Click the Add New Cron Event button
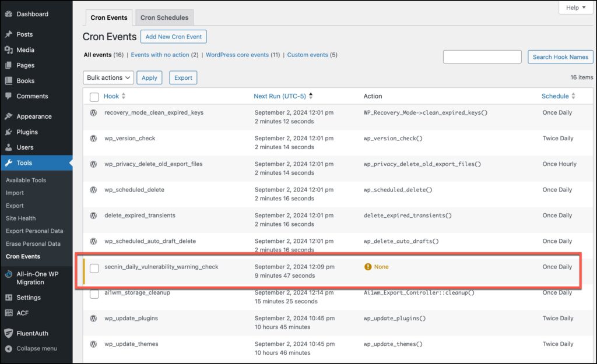Image resolution: width=597 pixels, height=364 pixels. [x=173, y=37]
